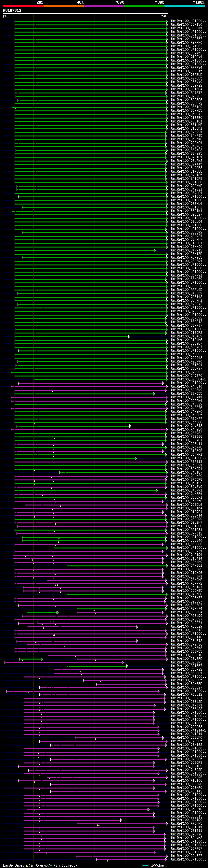Click the cyan 100% identity legend bar
Image resolution: width=208 pixels, height=868 pixels.
(185, 6)
